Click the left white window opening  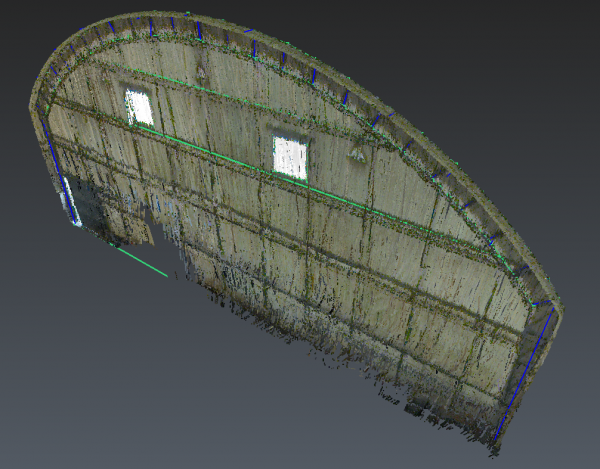click(139, 105)
